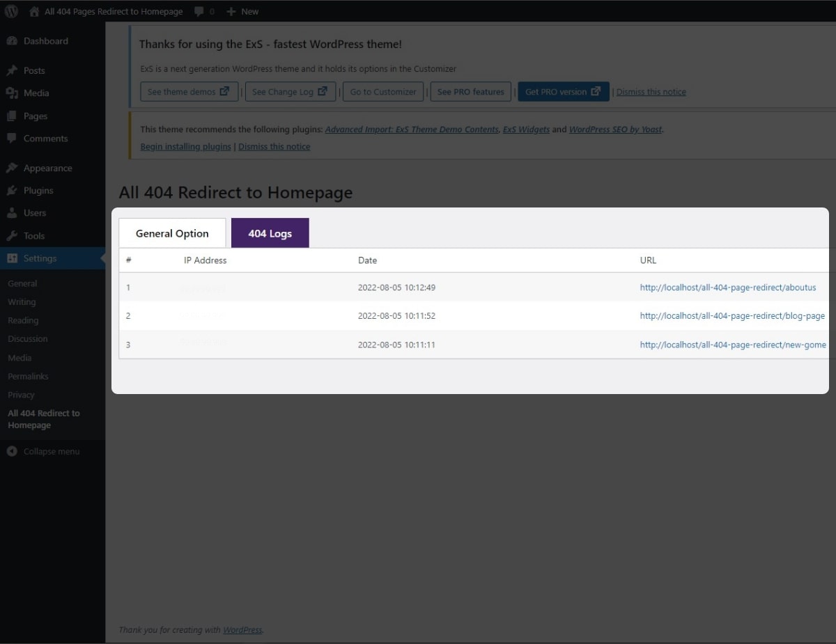This screenshot has width=836, height=644.
Task: Open Privacy settings submenu
Action: [x=21, y=395]
